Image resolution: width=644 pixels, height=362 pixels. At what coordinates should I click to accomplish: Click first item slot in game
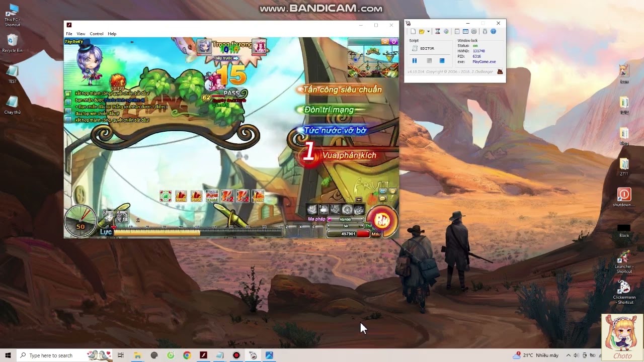tap(312, 210)
